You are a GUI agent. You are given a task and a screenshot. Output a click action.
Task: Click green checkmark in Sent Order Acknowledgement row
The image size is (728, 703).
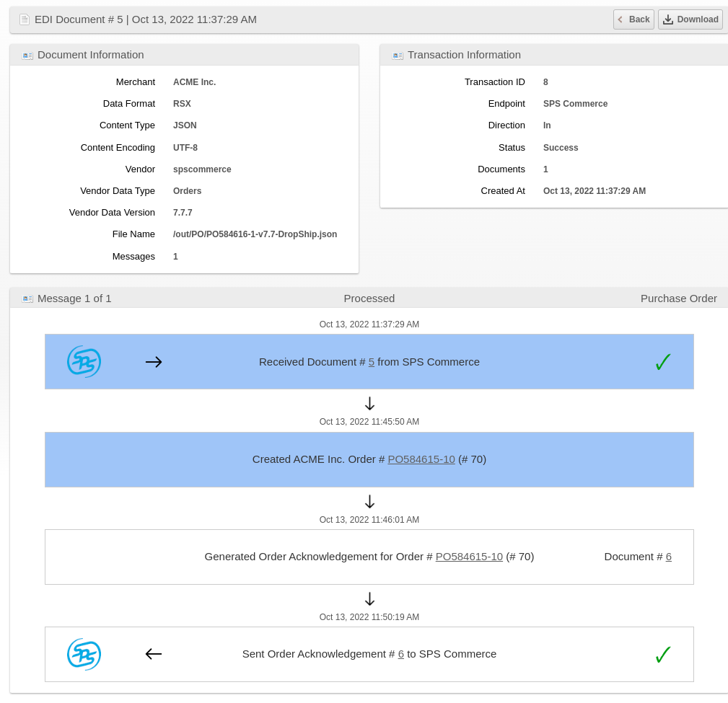coord(662,655)
